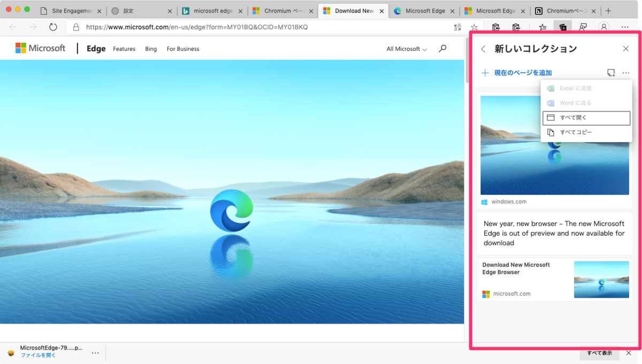Add a note to the collection
The image size is (642, 364).
(x=611, y=73)
